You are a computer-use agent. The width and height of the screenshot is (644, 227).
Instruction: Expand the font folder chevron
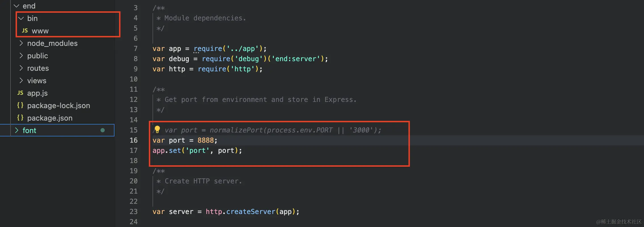pyautogui.click(x=16, y=130)
